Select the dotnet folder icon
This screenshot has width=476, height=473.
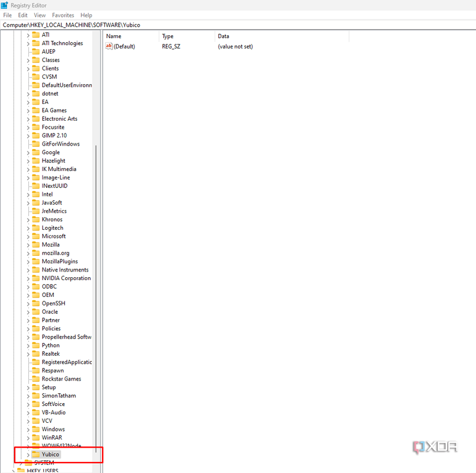point(36,94)
